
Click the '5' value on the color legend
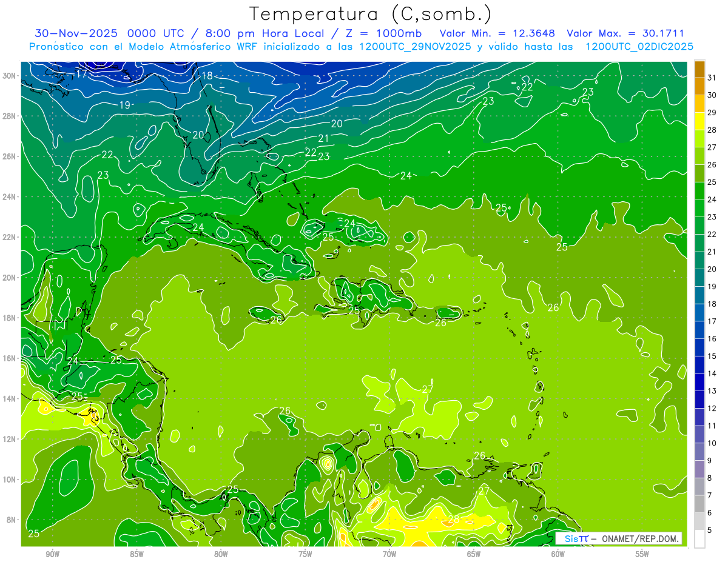[x=709, y=530]
